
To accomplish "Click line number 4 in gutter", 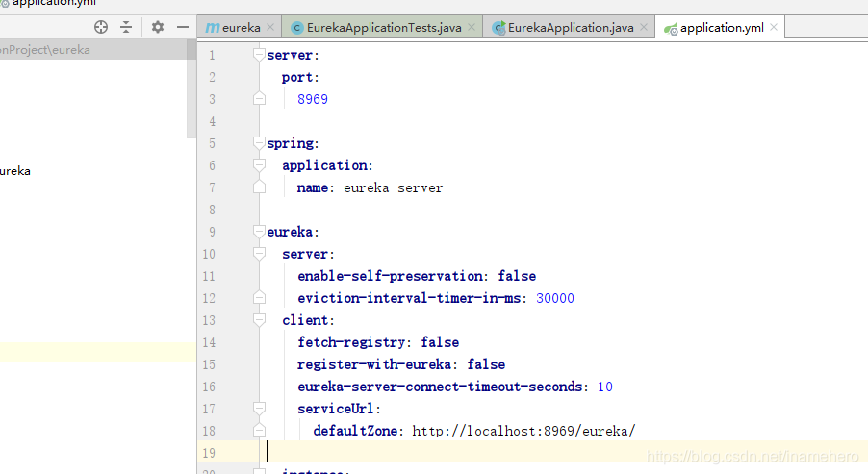I will click(212, 121).
